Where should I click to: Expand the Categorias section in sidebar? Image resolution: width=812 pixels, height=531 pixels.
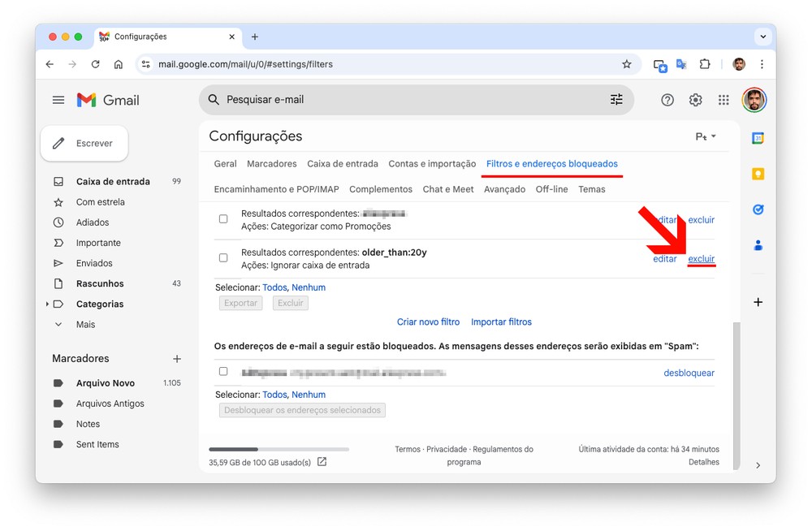[x=47, y=304]
